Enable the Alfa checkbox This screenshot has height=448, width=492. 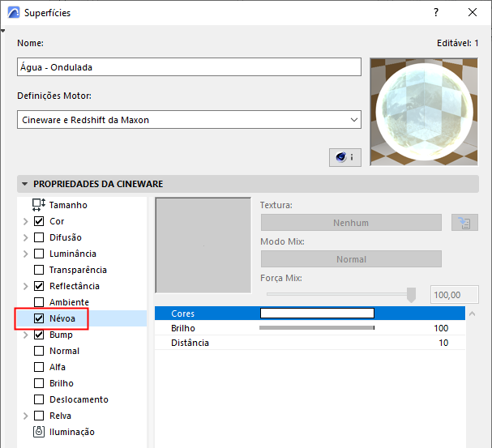[39, 367]
